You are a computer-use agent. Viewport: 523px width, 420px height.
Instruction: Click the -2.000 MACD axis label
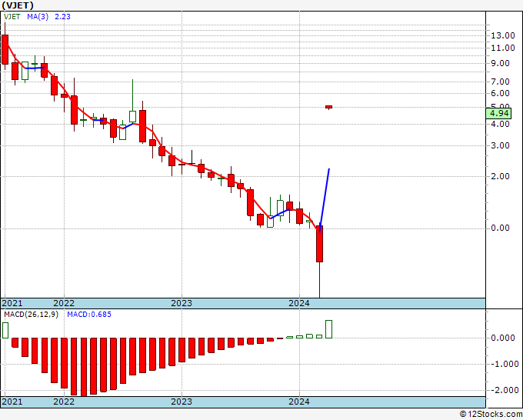pos(503,390)
